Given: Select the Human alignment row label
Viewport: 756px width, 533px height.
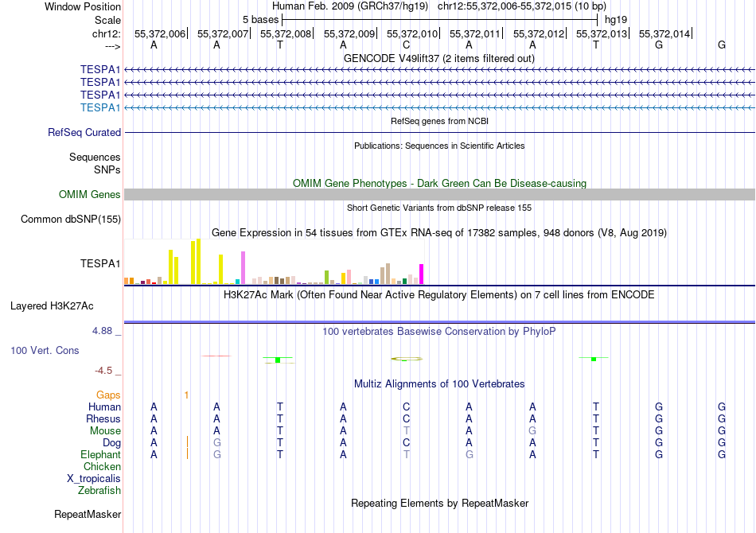Looking at the screenshot, I should click(104, 407).
